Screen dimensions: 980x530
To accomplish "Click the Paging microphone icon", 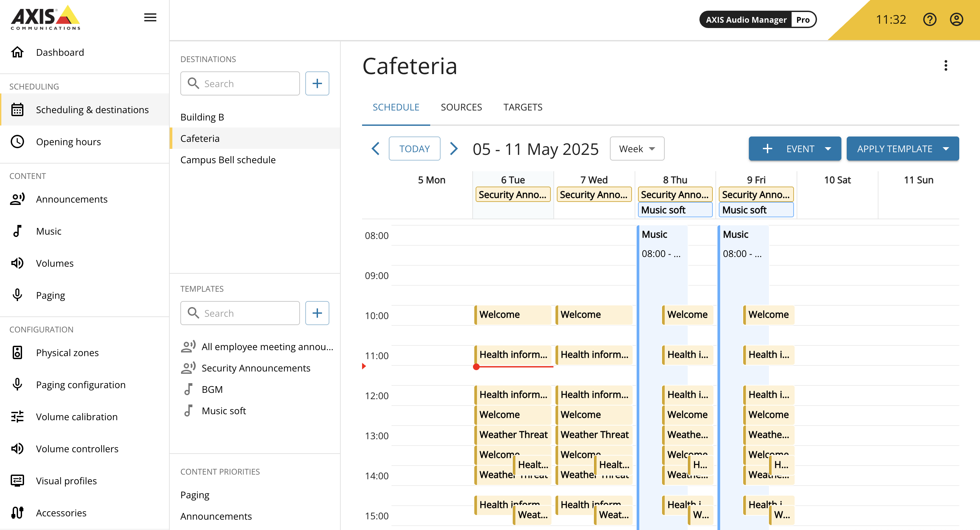I will click(x=17, y=295).
